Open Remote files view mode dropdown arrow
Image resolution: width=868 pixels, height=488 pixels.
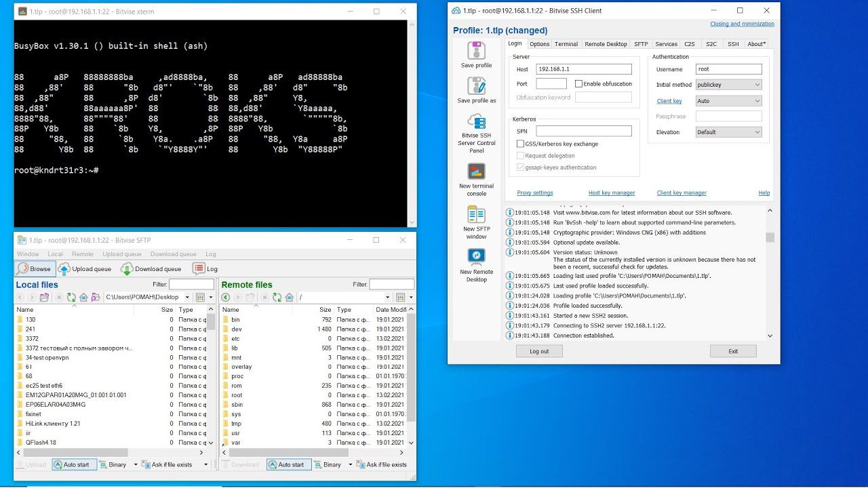point(410,297)
